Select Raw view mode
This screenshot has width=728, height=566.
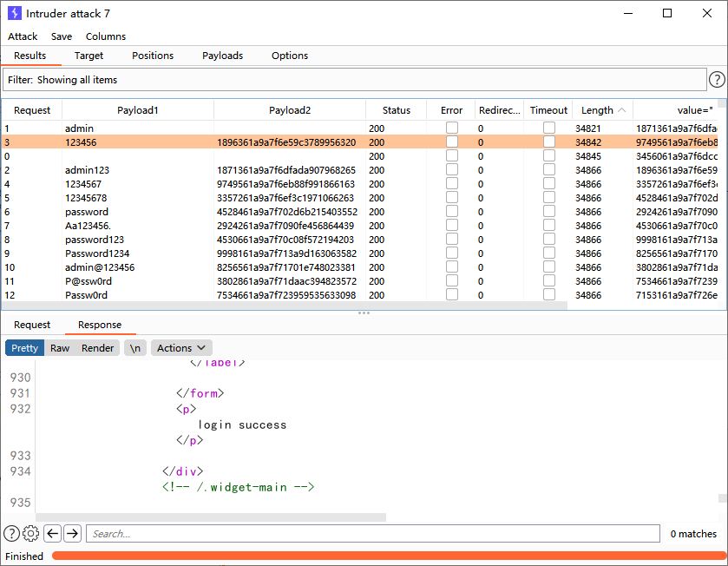coord(60,348)
